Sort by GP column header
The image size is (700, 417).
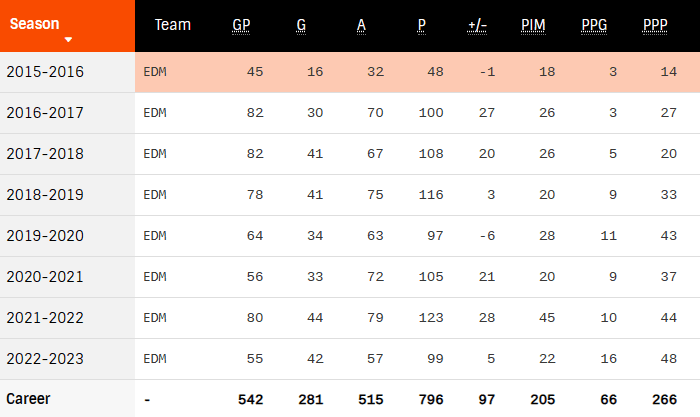(x=241, y=25)
